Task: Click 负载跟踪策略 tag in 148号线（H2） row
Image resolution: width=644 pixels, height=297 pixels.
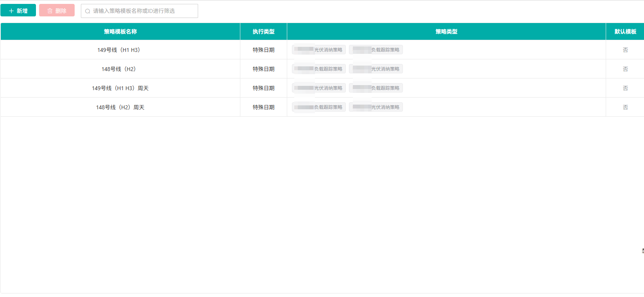Action: pos(319,69)
